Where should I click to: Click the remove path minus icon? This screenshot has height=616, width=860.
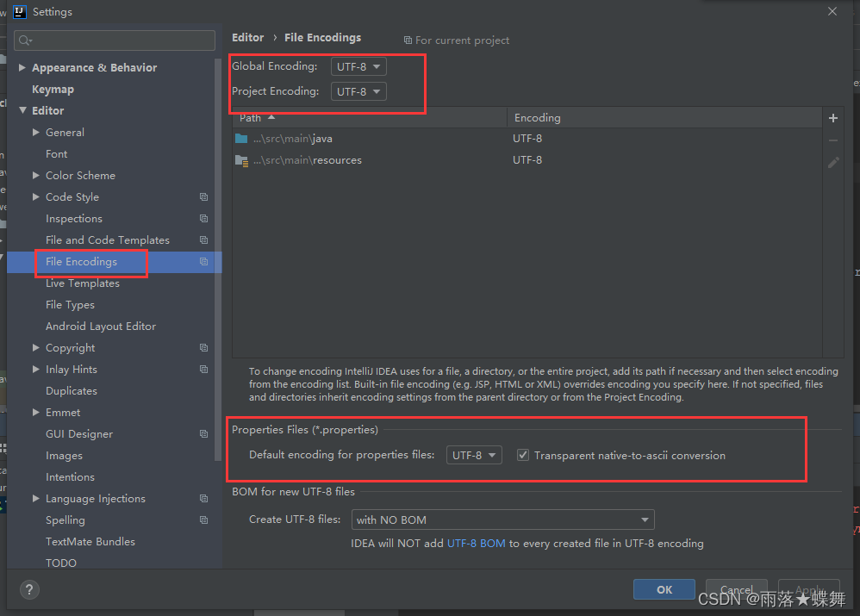pos(833,140)
